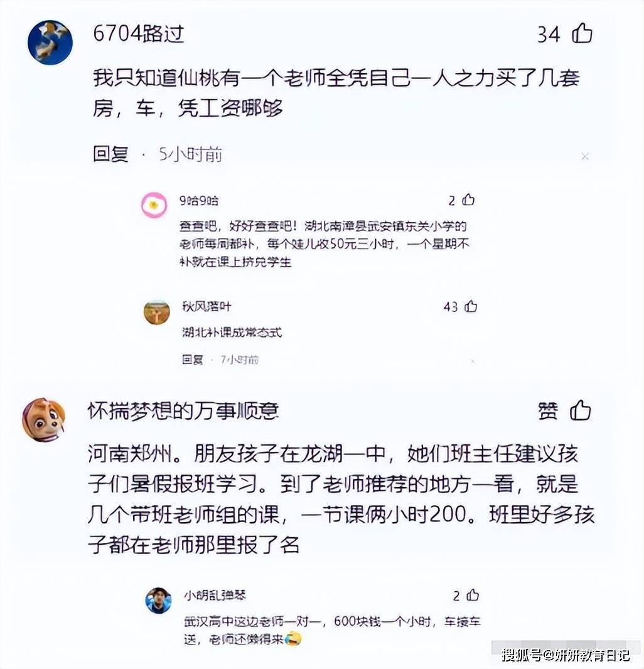Open username 小胡乱弹琴
Screen dimensions: 644x669
(215, 595)
